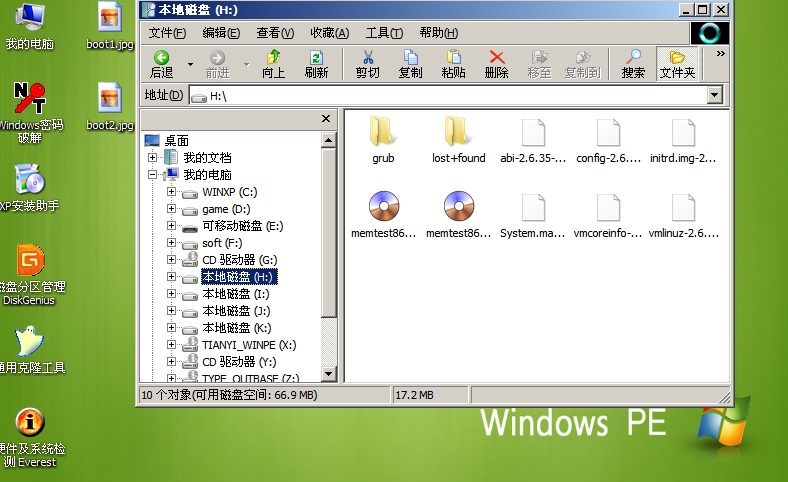This screenshot has width=788, height=482.
Task: Select WINXP (C:) in the tree
Action: point(230,192)
